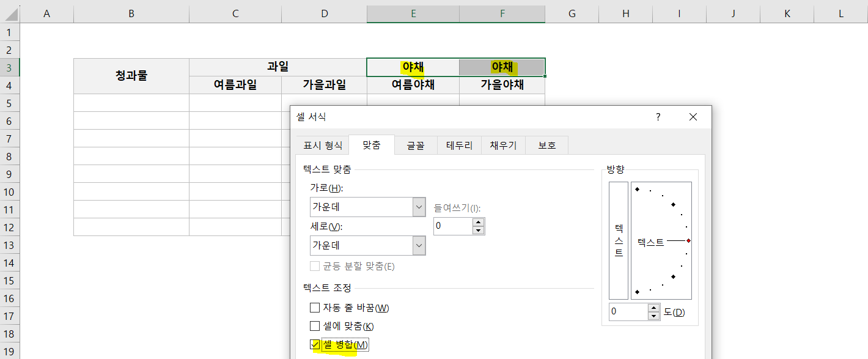Open the 가로(H) alignment dropdown
The width and height of the screenshot is (868, 359).
coord(419,207)
